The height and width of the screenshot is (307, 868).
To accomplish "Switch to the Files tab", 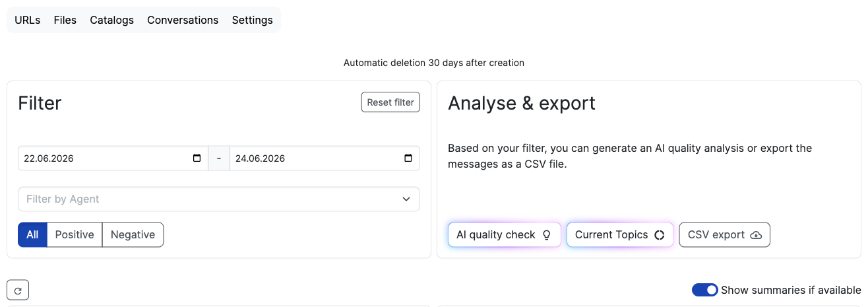I will (x=65, y=20).
